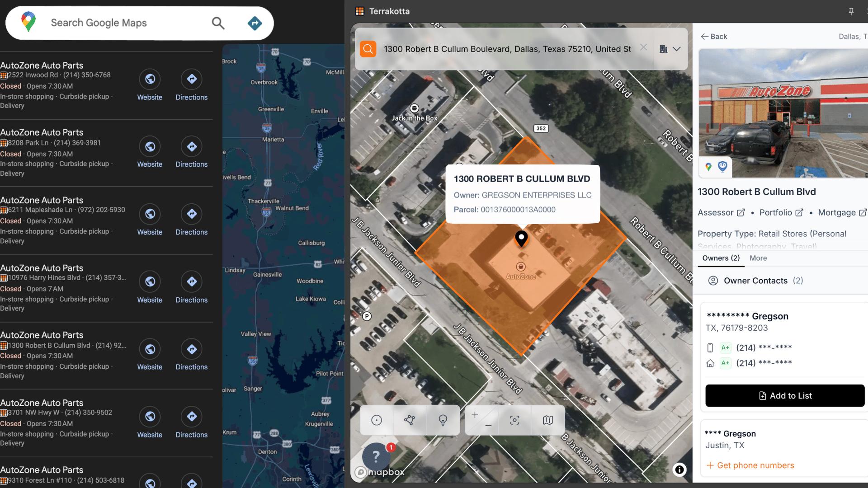Pin the Terrakotta panel
Image resolution: width=868 pixels, height=488 pixels.
[851, 11]
